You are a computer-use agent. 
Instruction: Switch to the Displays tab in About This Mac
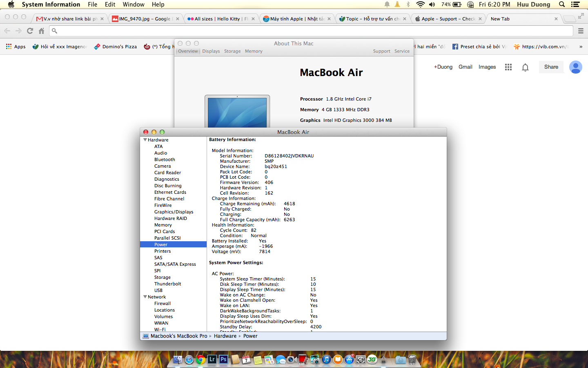pyautogui.click(x=211, y=51)
